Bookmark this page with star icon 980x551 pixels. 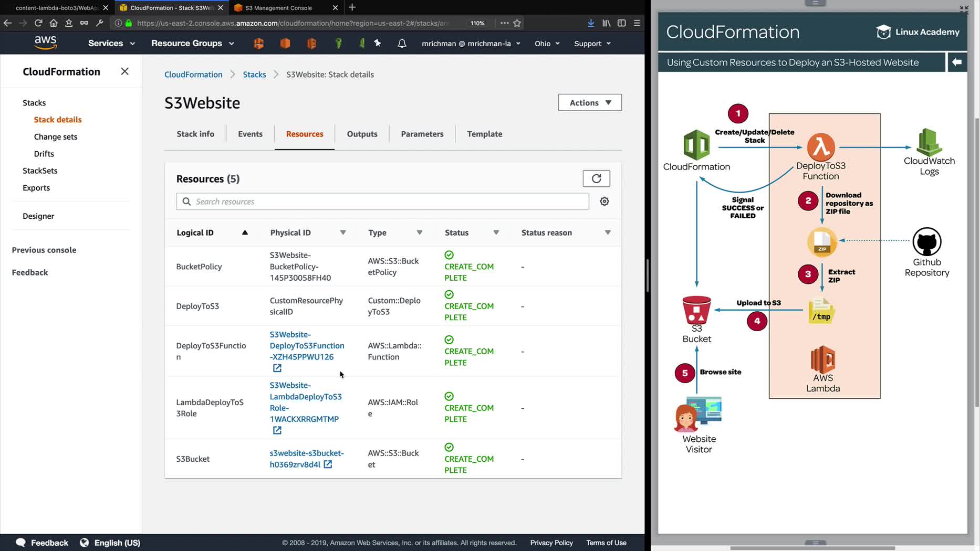pyautogui.click(x=517, y=23)
